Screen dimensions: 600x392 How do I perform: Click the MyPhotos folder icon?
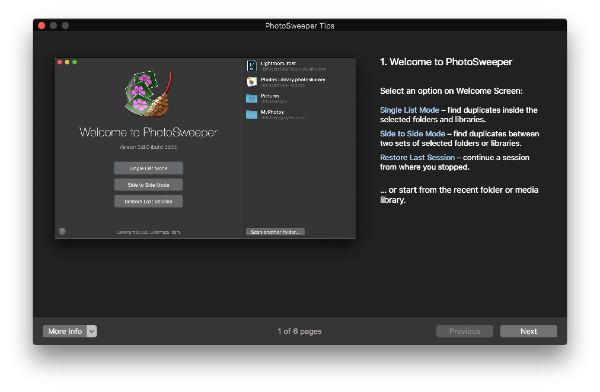click(251, 114)
